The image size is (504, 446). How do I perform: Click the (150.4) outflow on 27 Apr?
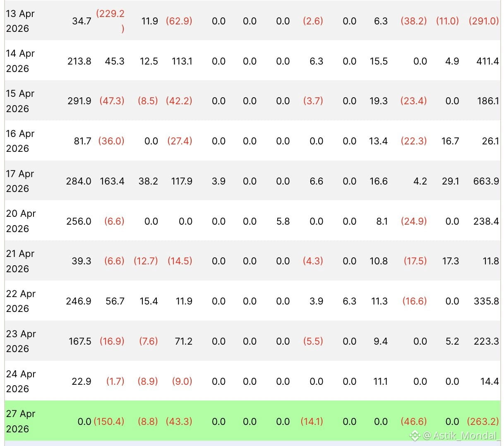[109, 421]
